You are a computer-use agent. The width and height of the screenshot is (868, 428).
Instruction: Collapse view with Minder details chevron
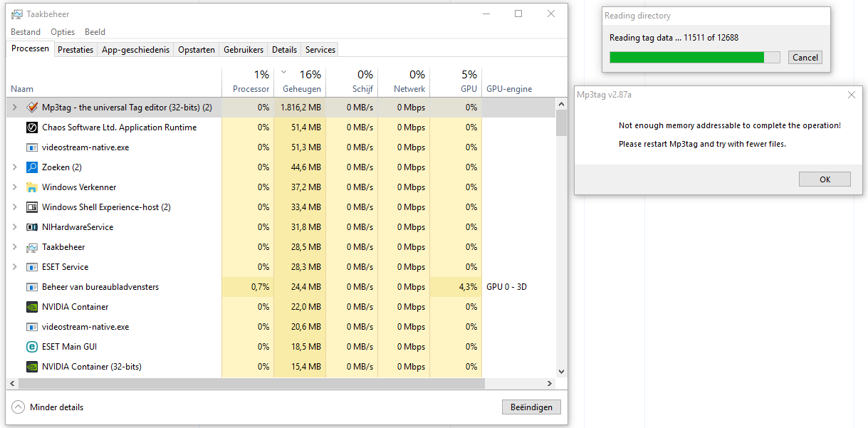tap(19, 407)
